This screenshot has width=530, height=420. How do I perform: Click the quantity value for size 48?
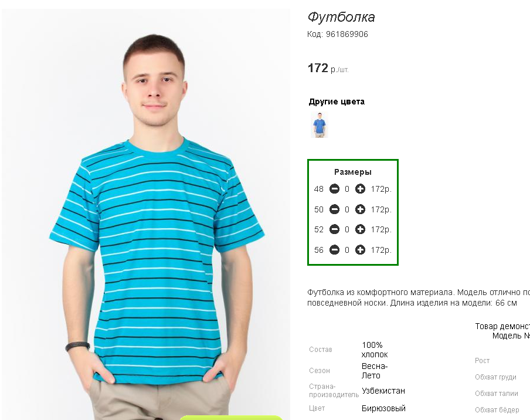pyautogui.click(x=347, y=189)
